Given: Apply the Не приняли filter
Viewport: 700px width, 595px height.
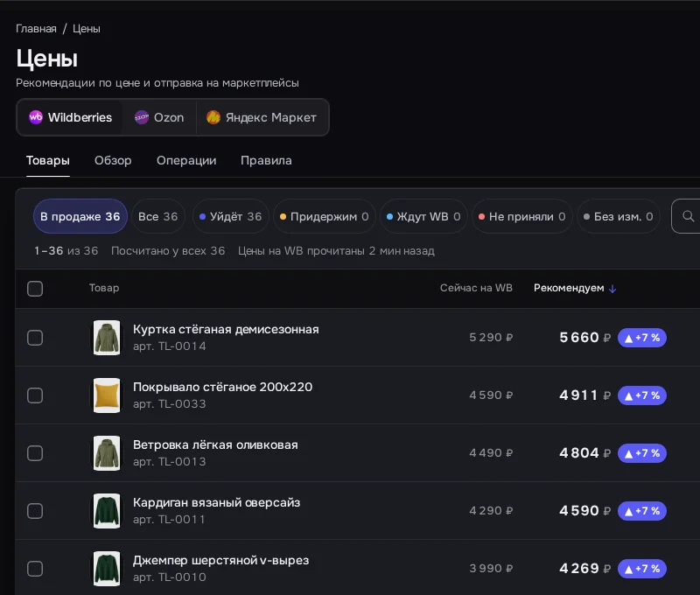Looking at the screenshot, I should [x=521, y=216].
